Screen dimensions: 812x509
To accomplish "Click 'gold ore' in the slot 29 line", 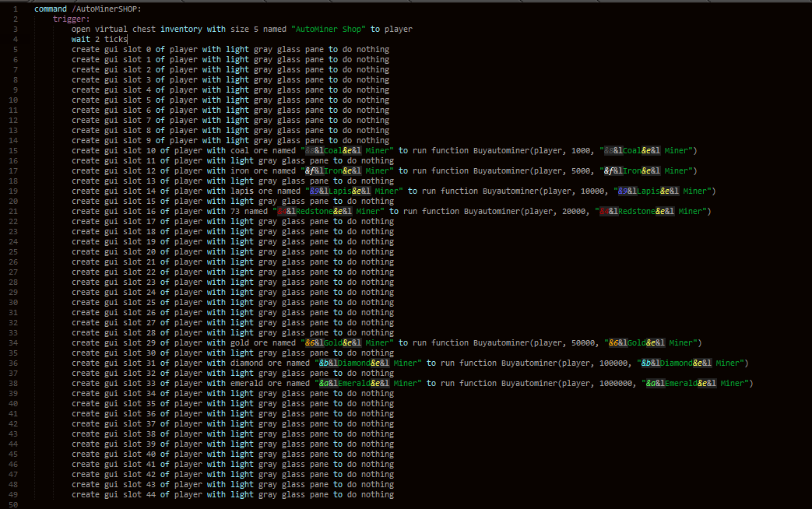I will [x=249, y=342].
